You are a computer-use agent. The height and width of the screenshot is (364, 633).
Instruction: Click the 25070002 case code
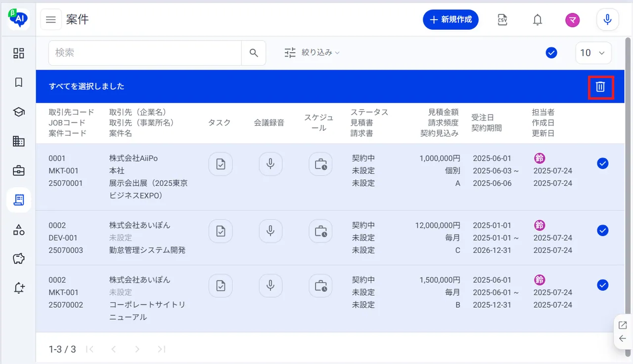coord(66,305)
